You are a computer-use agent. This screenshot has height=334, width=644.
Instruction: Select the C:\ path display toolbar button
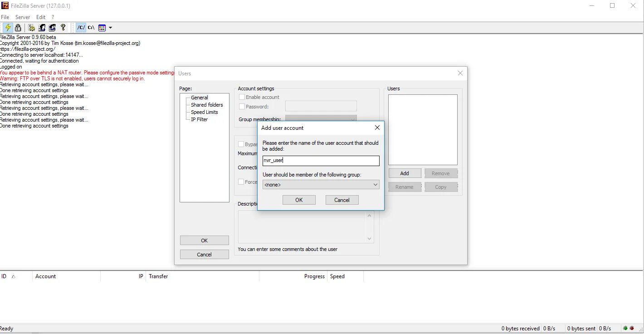tap(91, 28)
